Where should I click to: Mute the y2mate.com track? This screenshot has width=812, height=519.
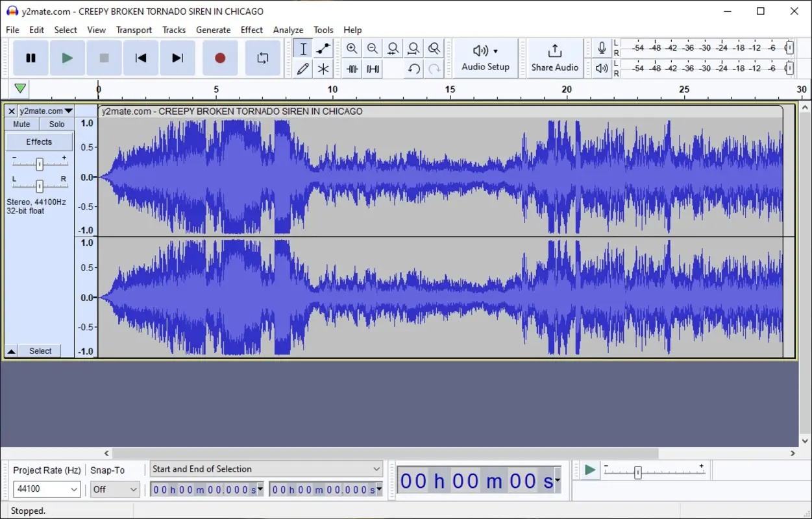point(21,124)
